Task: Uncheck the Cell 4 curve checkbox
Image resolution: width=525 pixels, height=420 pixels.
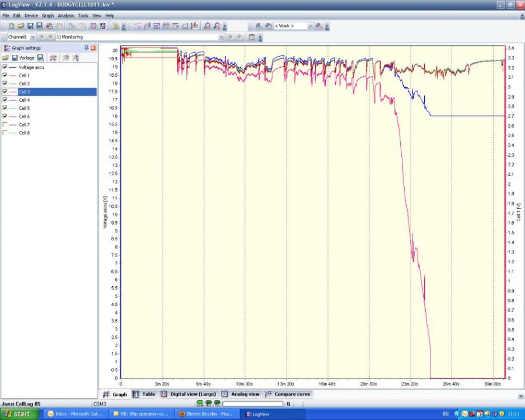Action: (6, 100)
